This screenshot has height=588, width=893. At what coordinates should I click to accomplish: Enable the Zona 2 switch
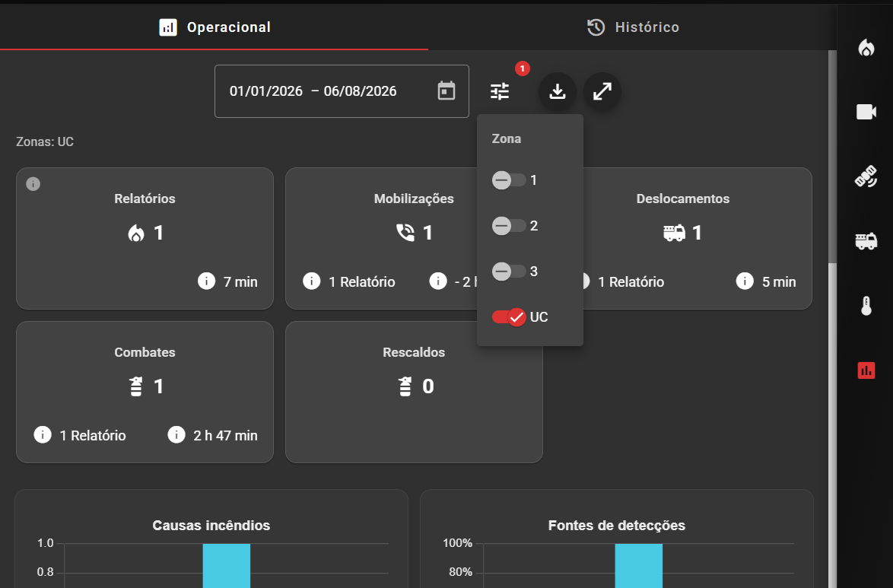click(509, 226)
